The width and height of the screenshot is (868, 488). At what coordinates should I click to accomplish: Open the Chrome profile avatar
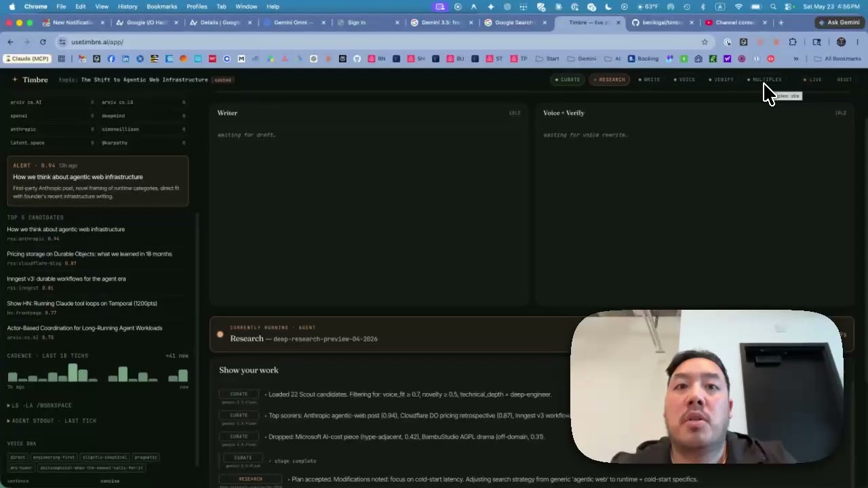[841, 42]
